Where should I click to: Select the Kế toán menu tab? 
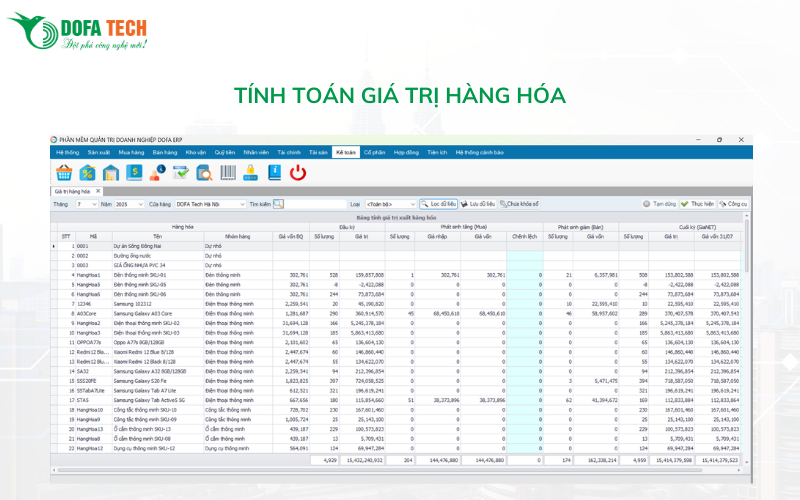click(346, 153)
